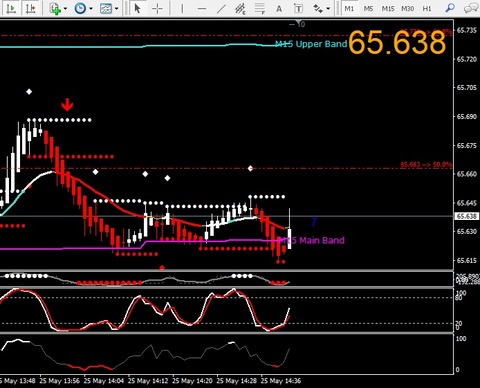480x388 pixels.
Task: Switch chart to M30 timeframe
Action: point(407,8)
